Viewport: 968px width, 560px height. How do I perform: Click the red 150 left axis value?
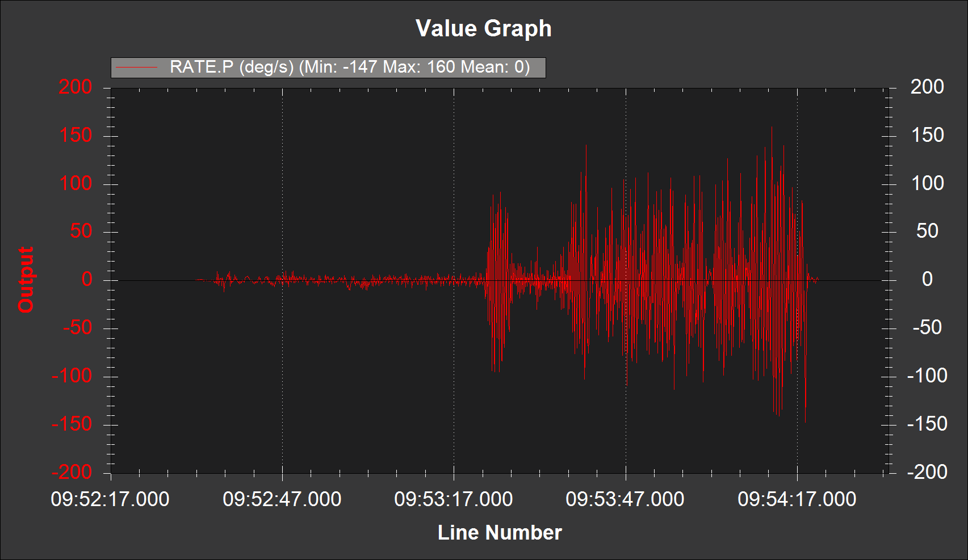pos(75,136)
